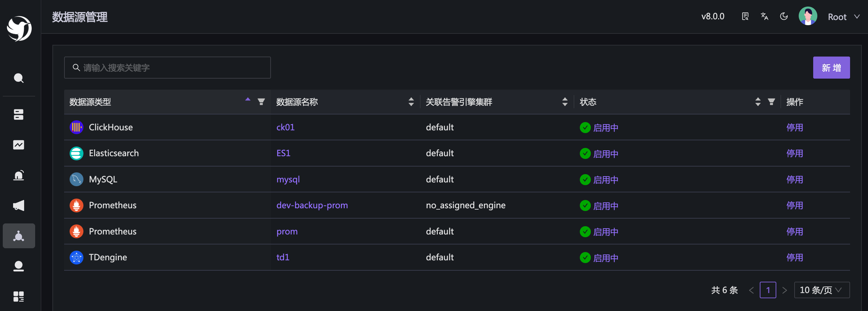Disable the ck01 ClickHouse data source
868x311 pixels.
pyautogui.click(x=795, y=128)
